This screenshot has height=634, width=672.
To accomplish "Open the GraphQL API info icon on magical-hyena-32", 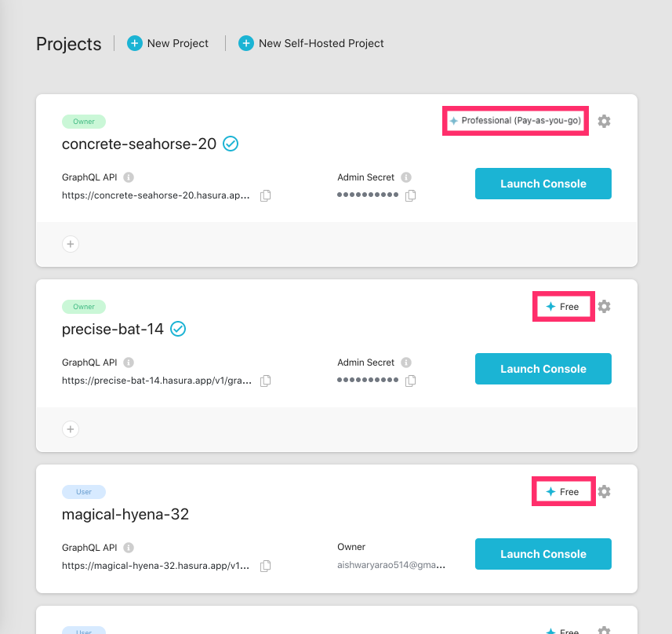I will click(x=128, y=547).
